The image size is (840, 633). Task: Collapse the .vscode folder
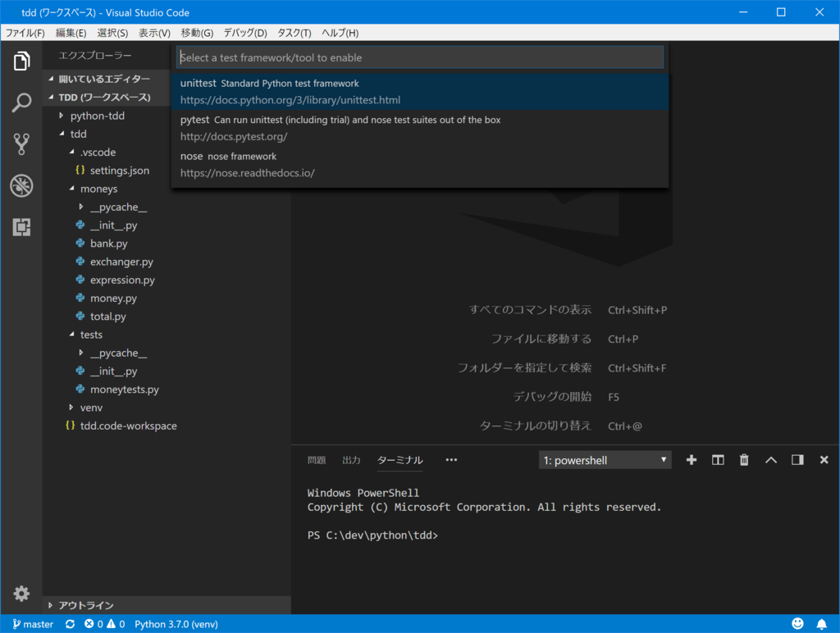(x=71, y=152)
